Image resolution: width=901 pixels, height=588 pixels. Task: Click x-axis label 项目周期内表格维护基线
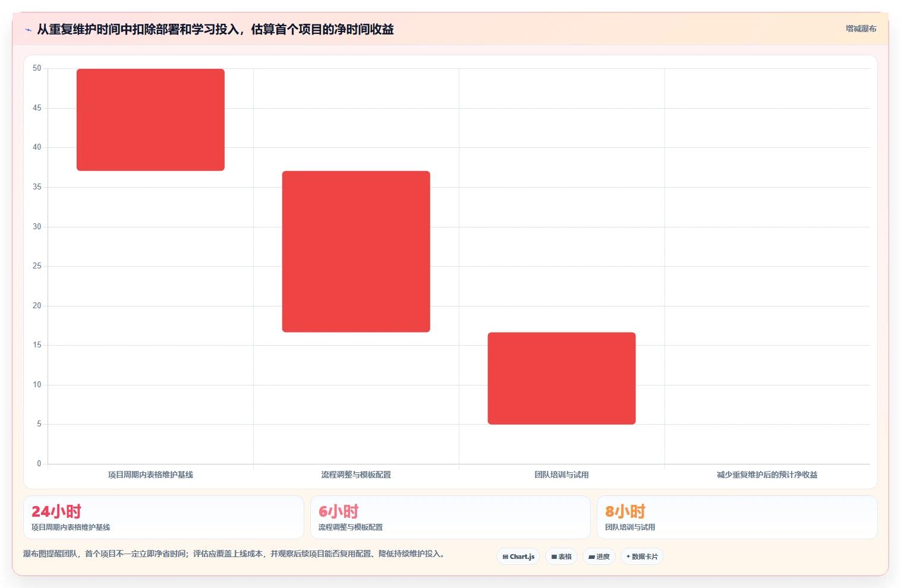point(150,475)
